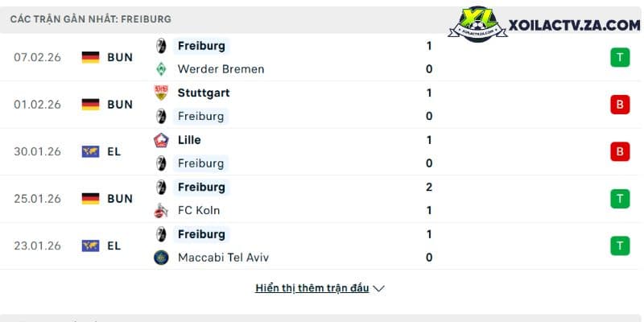This screenshot has height=322, width=644.
Task: Click XOILACTV.ZA.COM site text
Action: [574, 26]
